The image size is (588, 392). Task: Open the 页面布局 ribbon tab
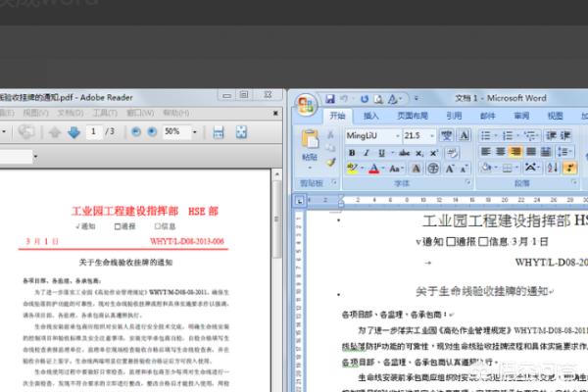click(x=413, y=115)
